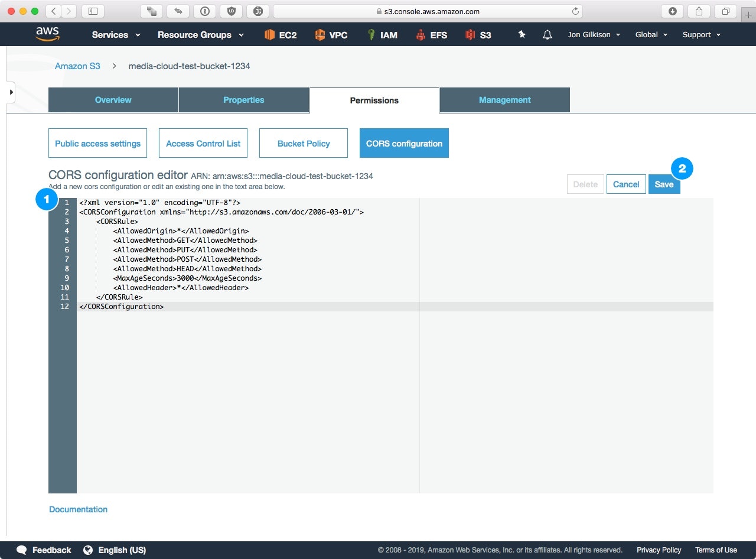Screen dimensions: 756x559
Task: Click the Feedback speech bubble icon
Action: point(22,550)
